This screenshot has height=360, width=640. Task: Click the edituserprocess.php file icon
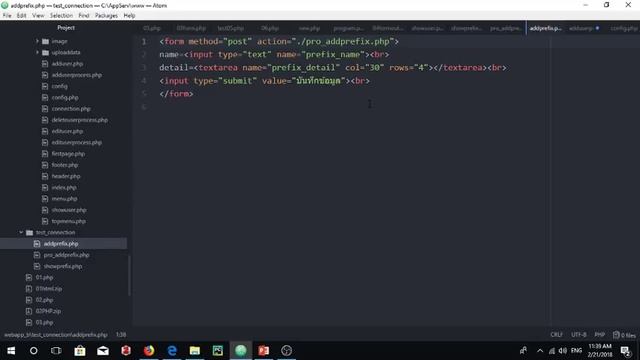(45, 142)
